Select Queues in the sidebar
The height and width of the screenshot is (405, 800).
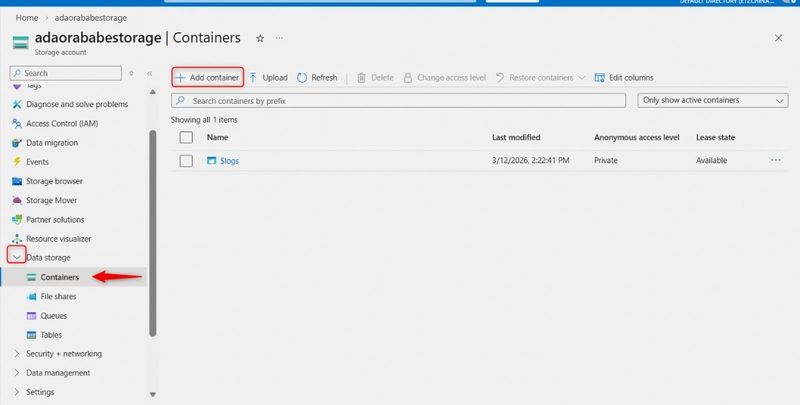click(x=54, y=316)
